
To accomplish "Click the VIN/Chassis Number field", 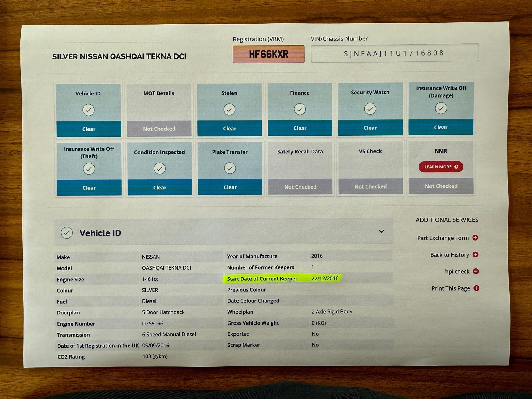I will click(x=395, y=53).
